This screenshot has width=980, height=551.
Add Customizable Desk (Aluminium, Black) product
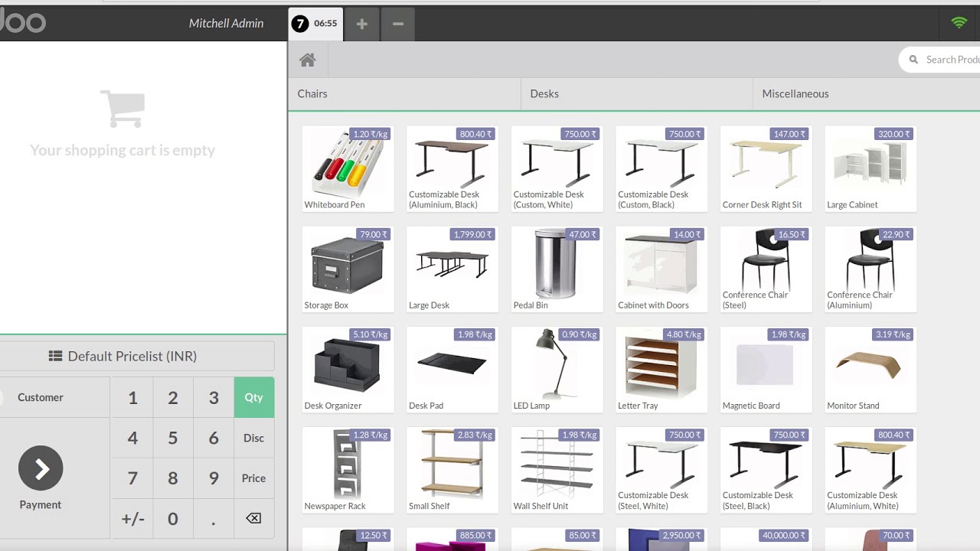click(x=452, y=168)
